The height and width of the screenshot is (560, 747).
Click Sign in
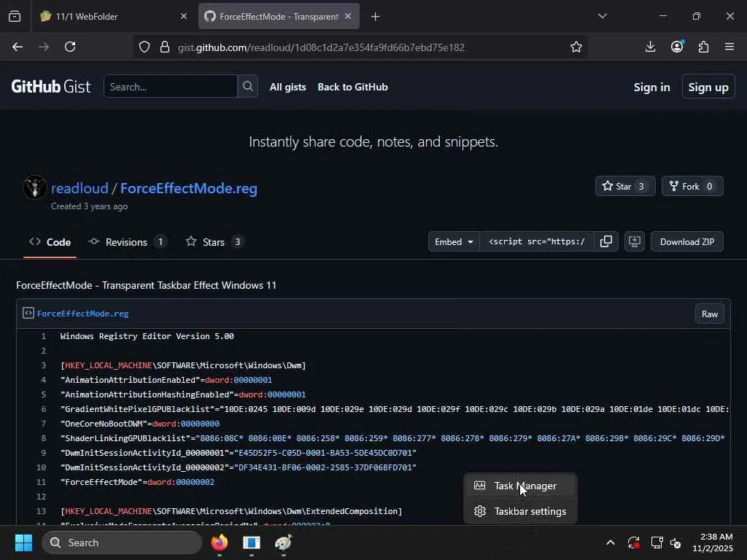(651, 87)
